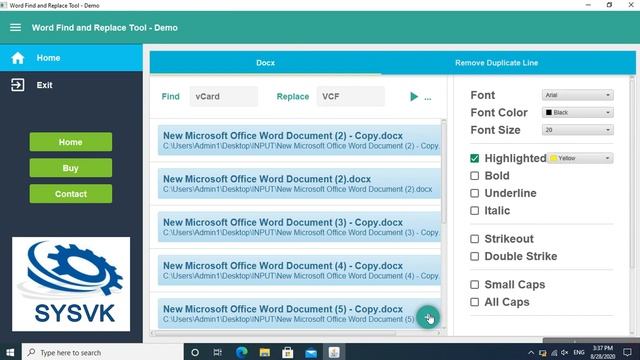Check the Strikeout option

[x=474, y=239]
